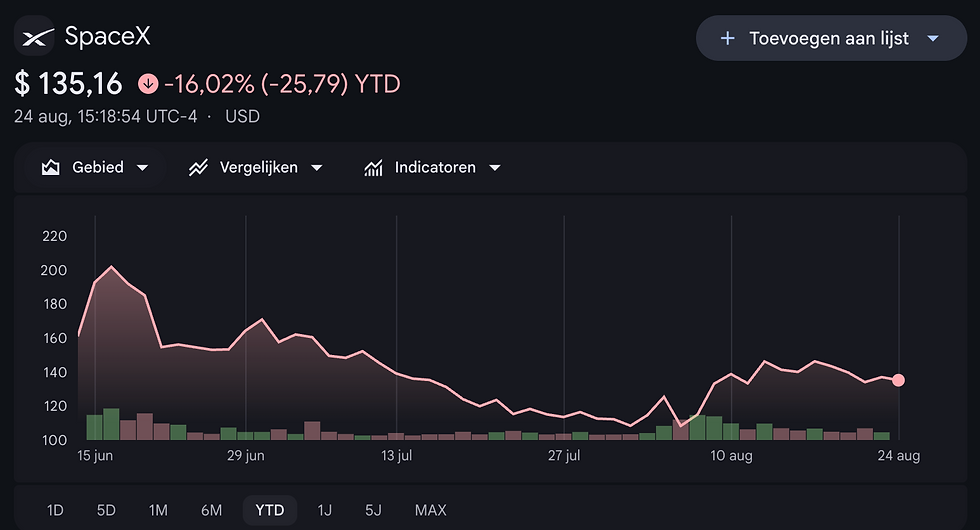Open the Toevoegen aan lijst dropdown arrow
The width and height of the screenshot is (980, 530).
(x=933, y=39)
